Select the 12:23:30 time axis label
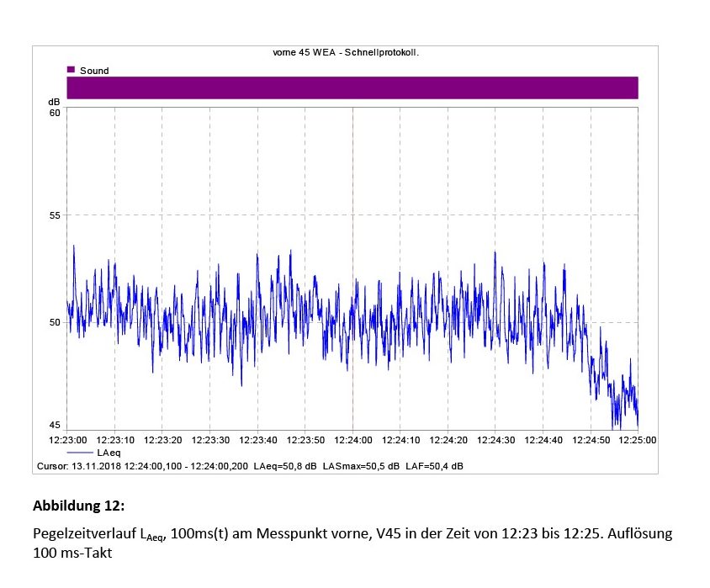Screen dimensions: 710x588 [210, 440]
